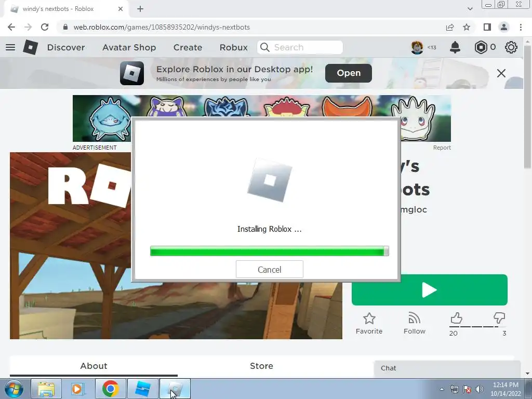Viewport: 532px width, 399px height.
Task: Open the blue Roblox Studio taskbar icon
Action: point(142,389)
